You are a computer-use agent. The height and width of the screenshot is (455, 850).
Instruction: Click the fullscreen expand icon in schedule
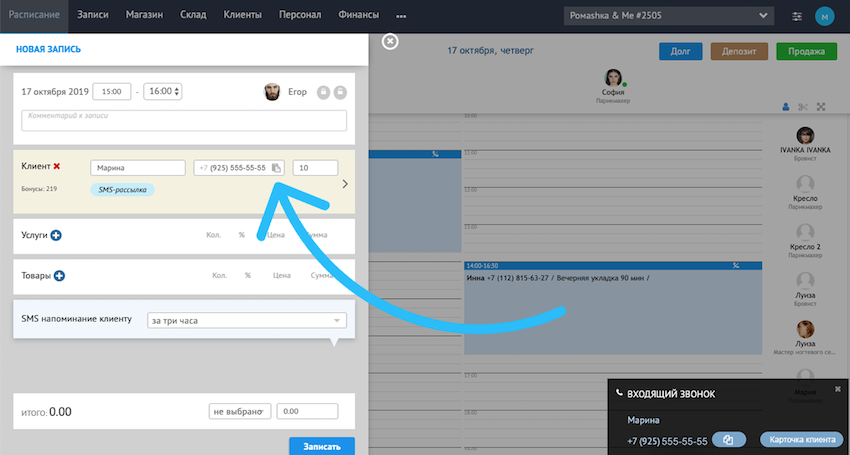(x=821, y=107)
